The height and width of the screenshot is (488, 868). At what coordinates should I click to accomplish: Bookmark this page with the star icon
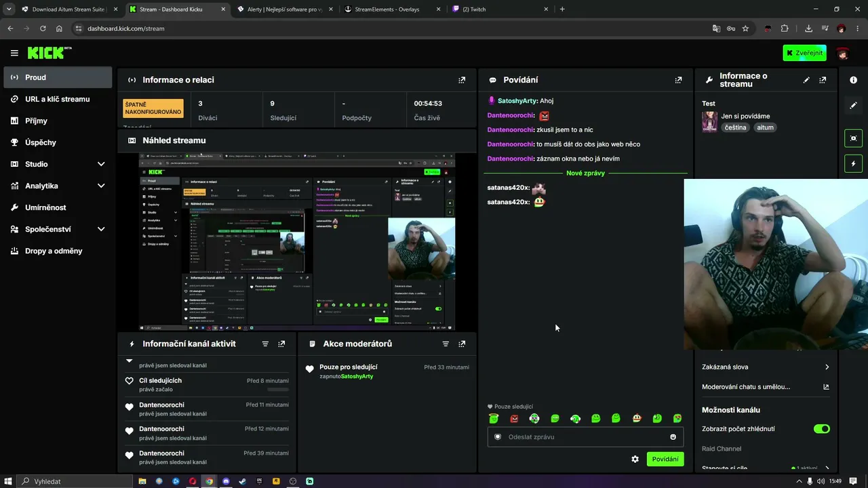click(745, 28)
